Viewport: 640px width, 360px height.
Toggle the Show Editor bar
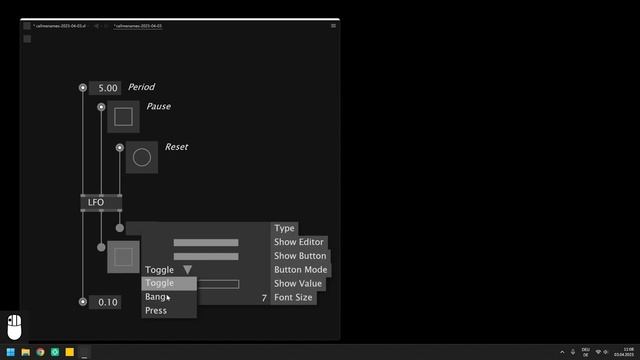click(x=206, y=242)
